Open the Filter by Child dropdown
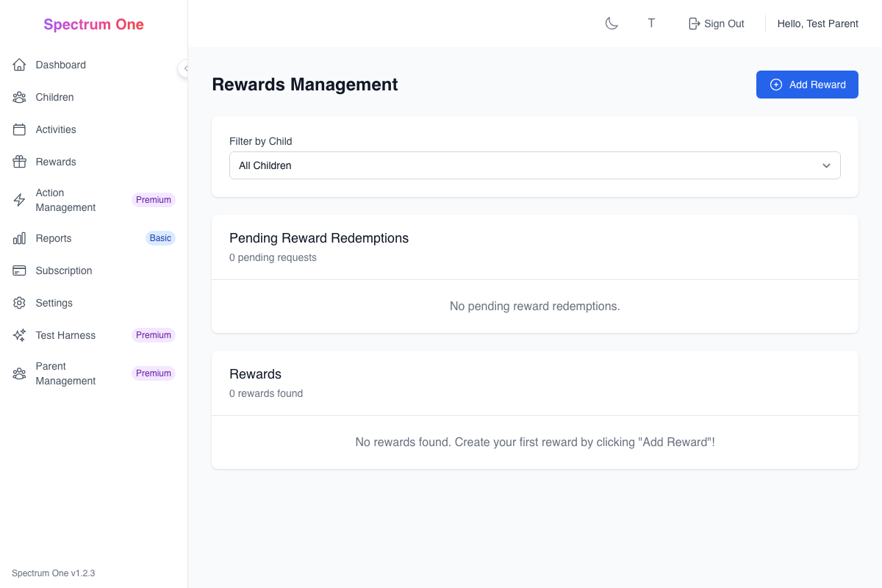 coord(534,165)
